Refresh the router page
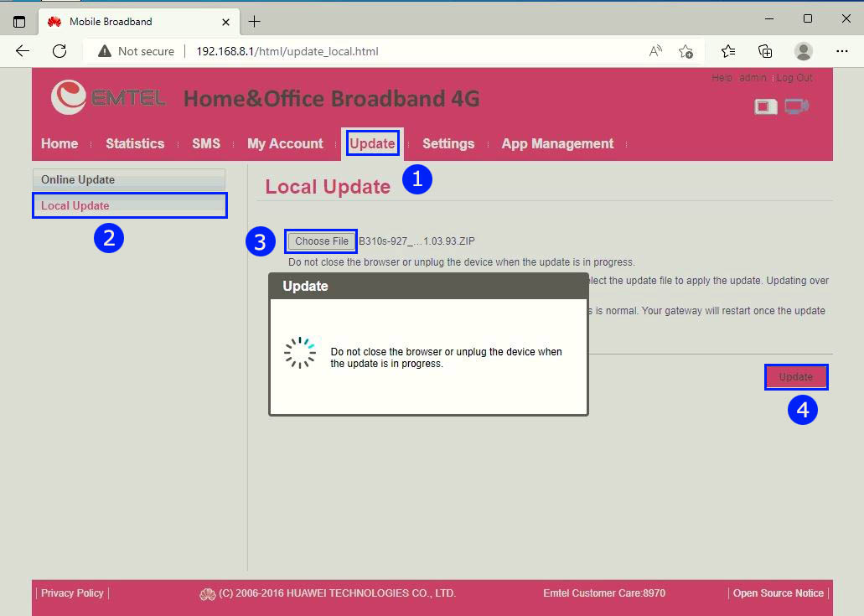The image size is (864, 616). [x=59, y=51]
